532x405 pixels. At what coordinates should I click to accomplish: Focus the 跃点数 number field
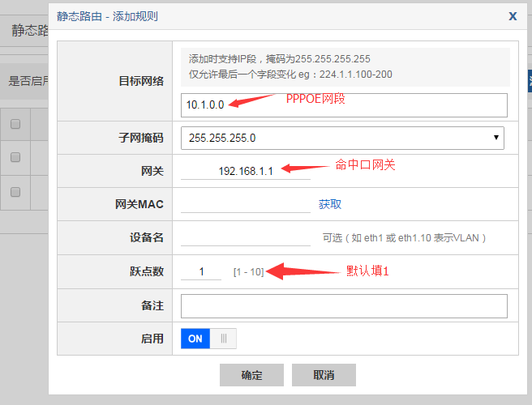201,272
